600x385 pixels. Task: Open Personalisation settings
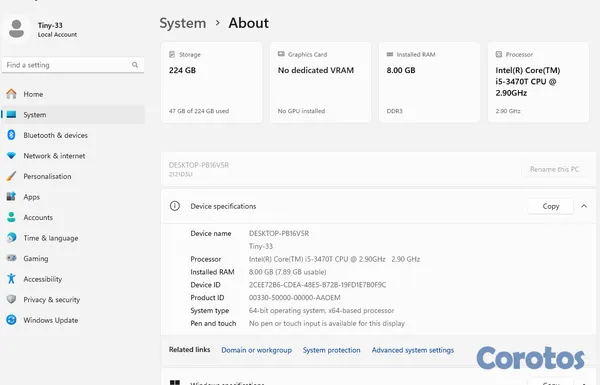73,176
